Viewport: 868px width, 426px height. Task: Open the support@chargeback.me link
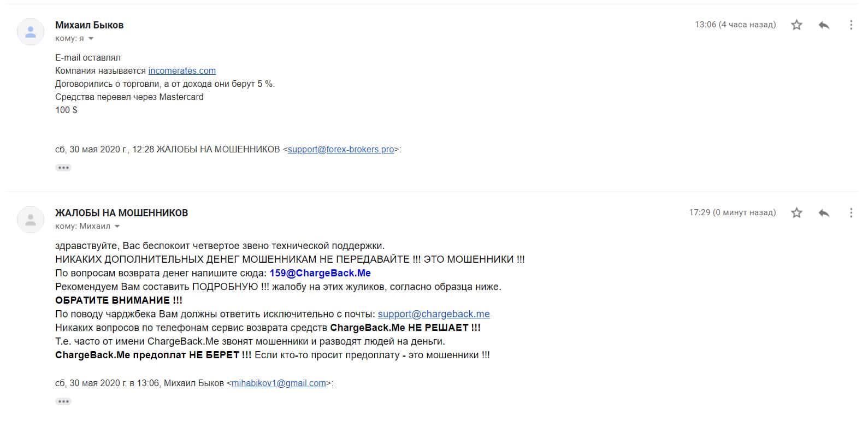434,314
